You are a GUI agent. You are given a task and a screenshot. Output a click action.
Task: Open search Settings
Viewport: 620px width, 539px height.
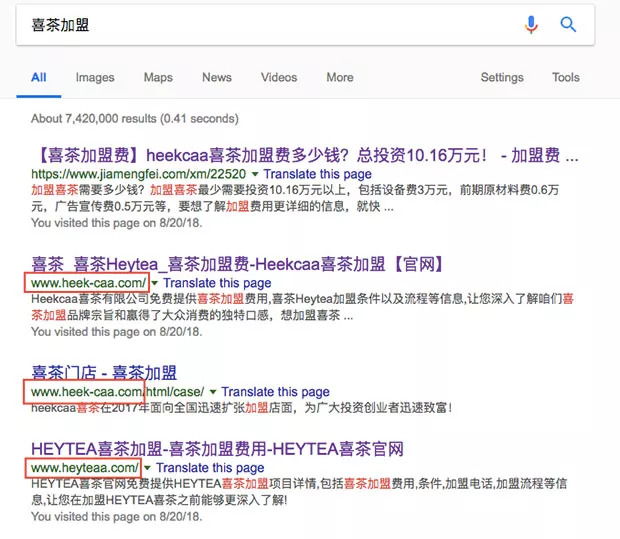pyautogui.click(x=502, y=78)
